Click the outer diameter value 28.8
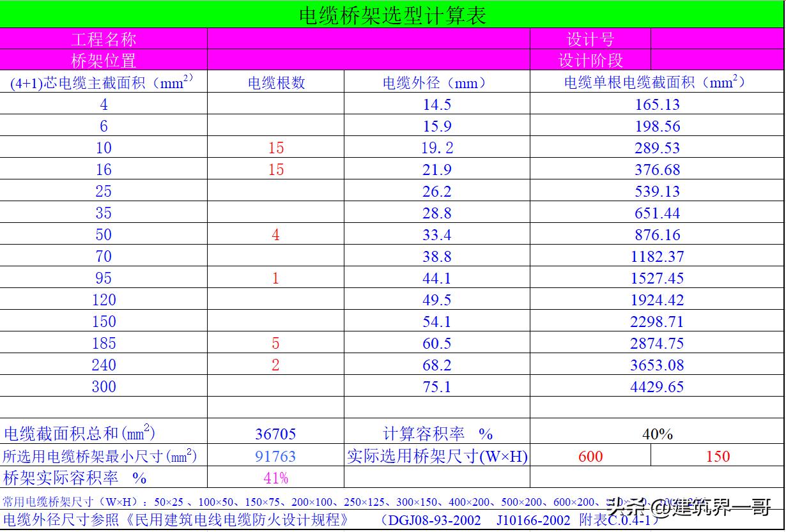 pyautogui.click(x=437, y=213)
